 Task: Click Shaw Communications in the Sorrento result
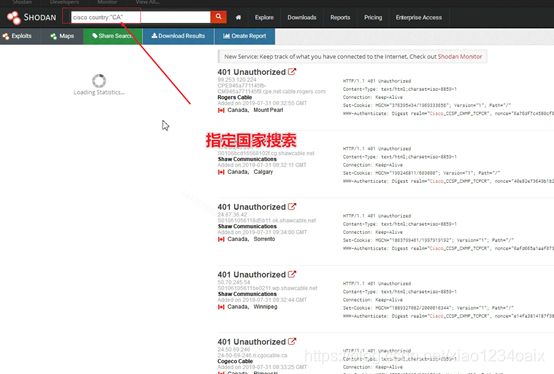247,226
